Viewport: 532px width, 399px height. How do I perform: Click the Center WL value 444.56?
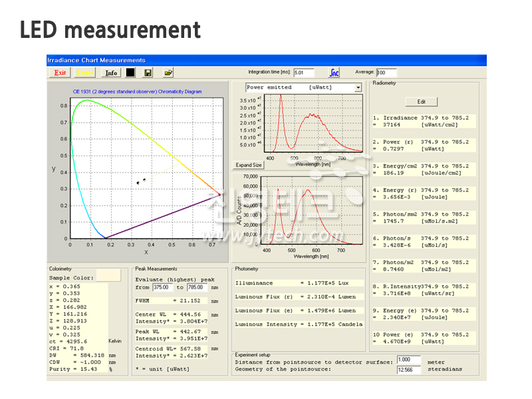tap(190, 315)
